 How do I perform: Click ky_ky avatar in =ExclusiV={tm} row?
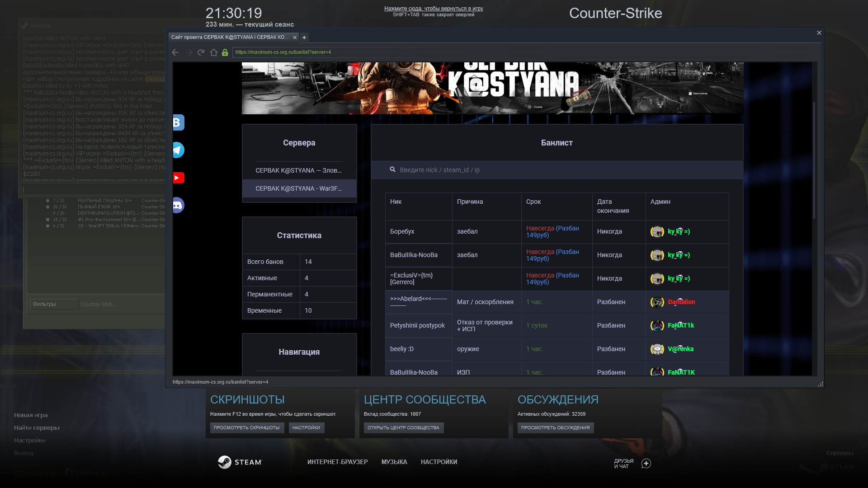657,279
